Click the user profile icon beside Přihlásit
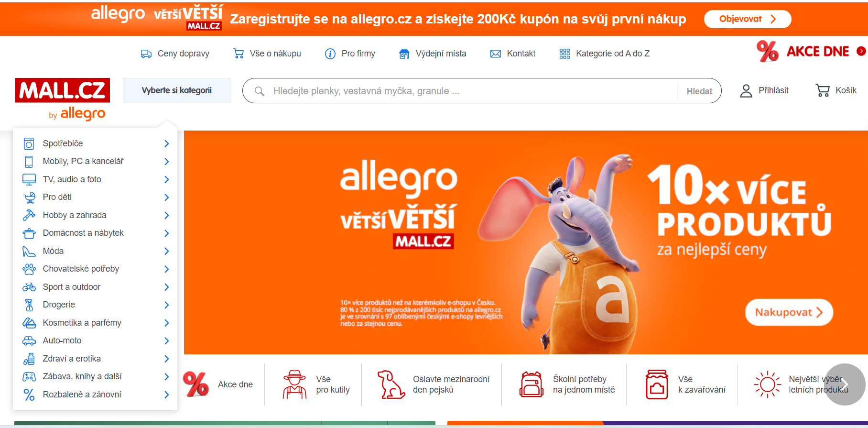Image resolution: width=868 pixels, height=428 pixels. click(x=746, y=90)
